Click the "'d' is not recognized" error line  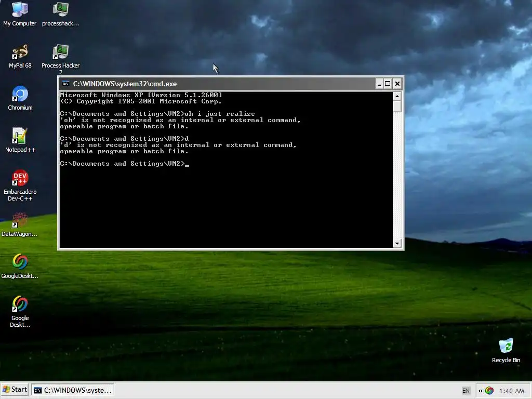pyautogui.click(x=178, y=145)
